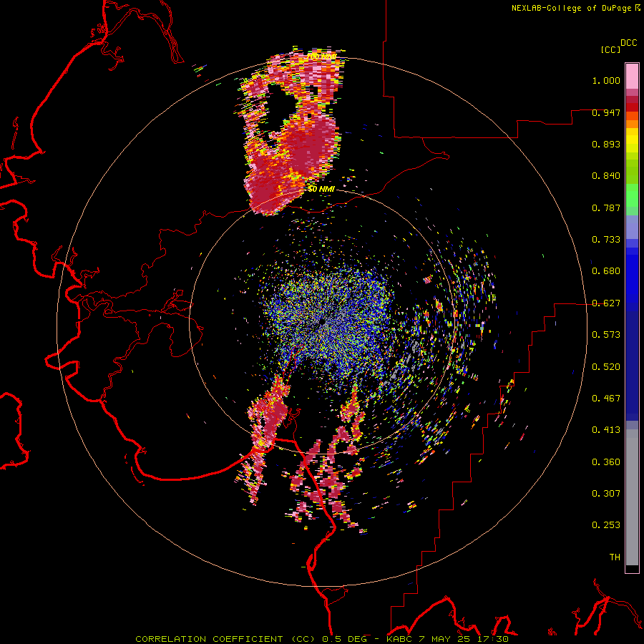Click the NEXLAB-College of DuPage header text

pyautogui.click(x=571, y=8)
